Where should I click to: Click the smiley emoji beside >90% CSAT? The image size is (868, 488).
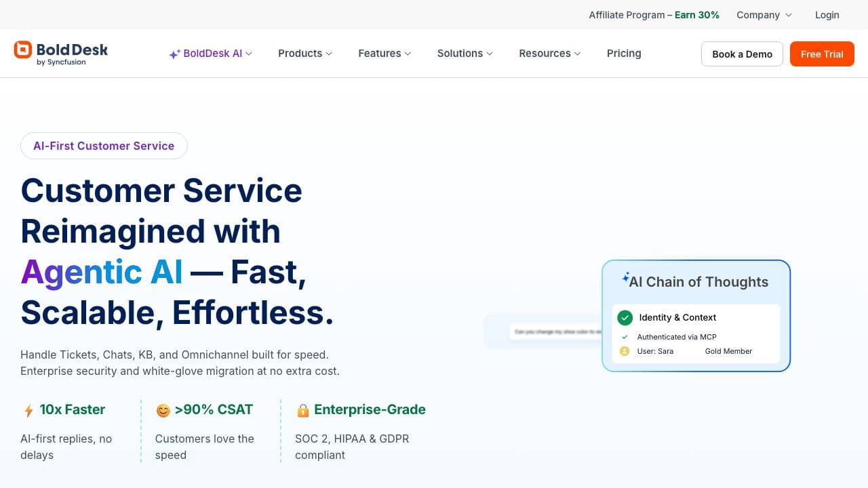[163, 409]
